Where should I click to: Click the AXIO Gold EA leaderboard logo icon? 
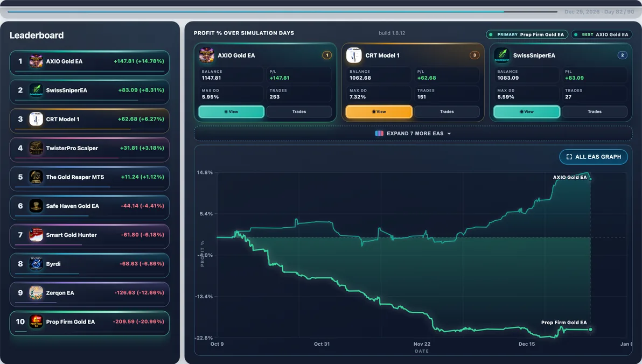point(36,61)
